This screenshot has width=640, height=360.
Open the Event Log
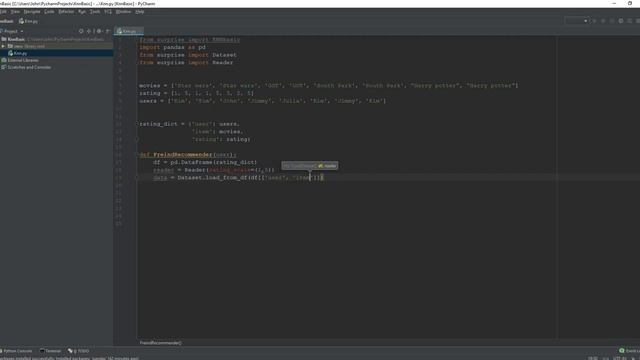click(629, 351)
